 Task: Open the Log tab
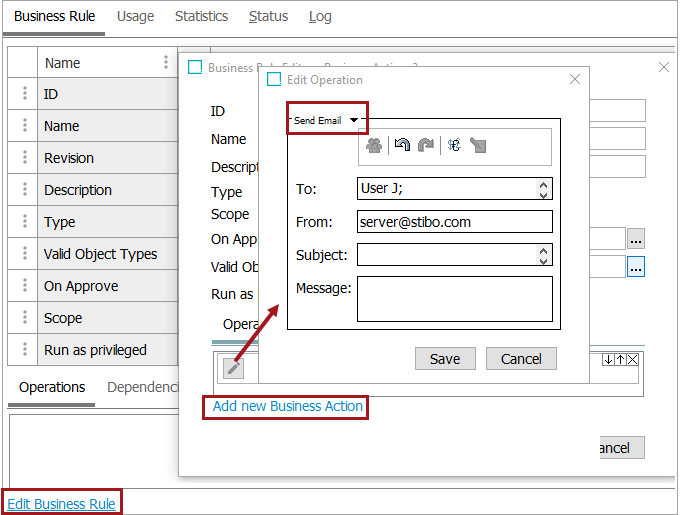coord(320,16)
